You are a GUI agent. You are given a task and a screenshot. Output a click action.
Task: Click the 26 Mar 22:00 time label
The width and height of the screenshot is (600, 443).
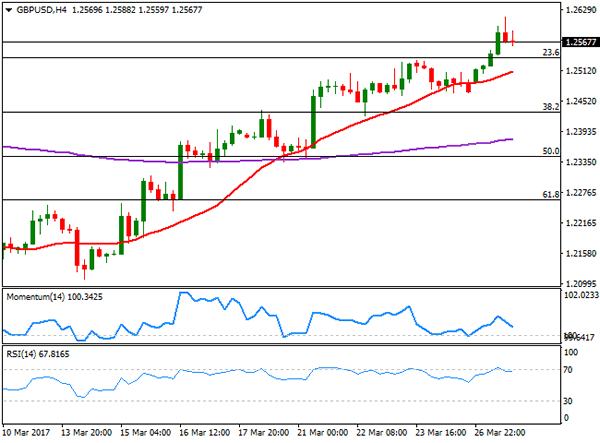[x=500, y=433]
